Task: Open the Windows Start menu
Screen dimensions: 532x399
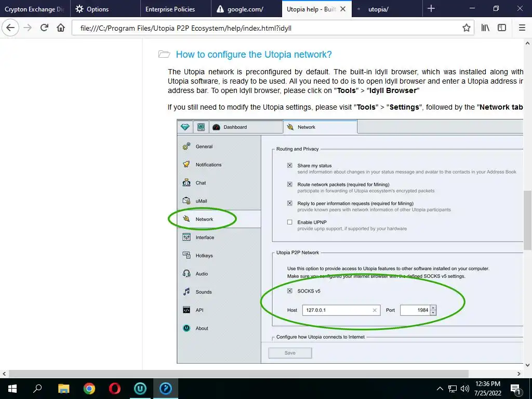Action: click(x=12, y=389)
